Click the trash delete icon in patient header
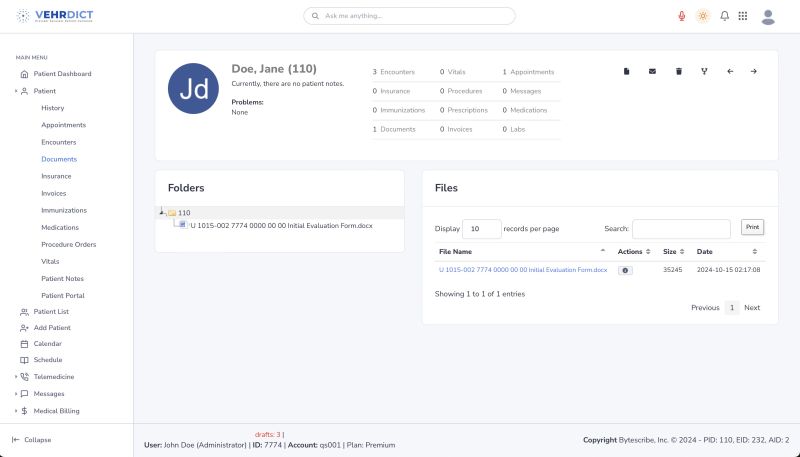The width and height of the screenshot is (800, 457). (679, 71)
